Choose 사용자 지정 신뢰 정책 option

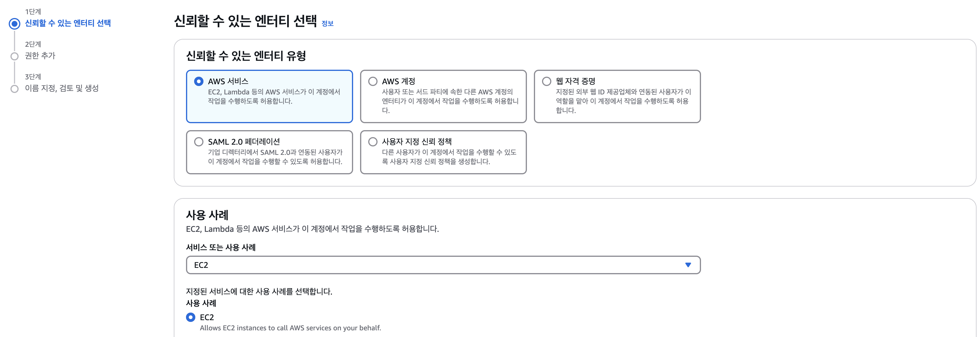[373, 142]
